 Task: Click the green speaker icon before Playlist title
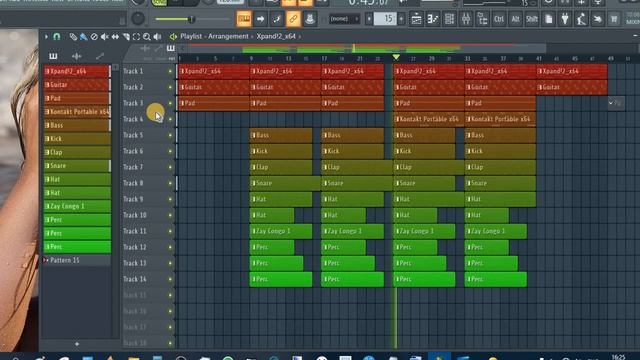[x=173, y=37]
